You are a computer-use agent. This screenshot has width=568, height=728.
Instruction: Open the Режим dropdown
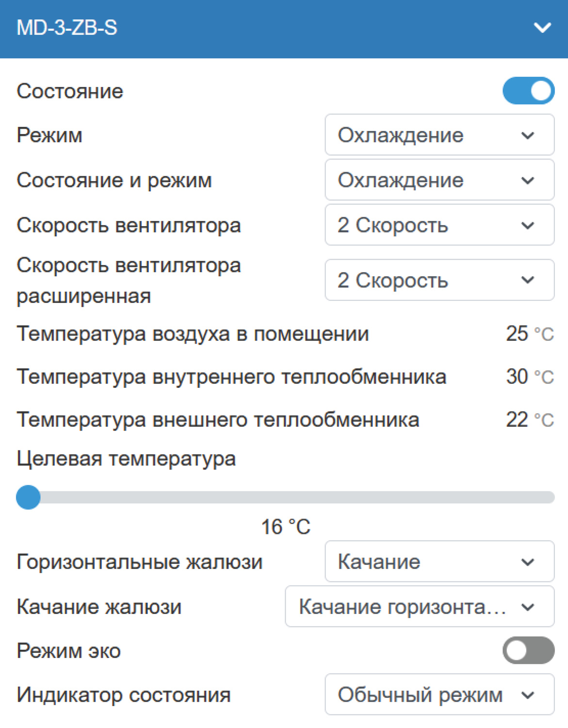pyautogui.click(x=439, y=135)
